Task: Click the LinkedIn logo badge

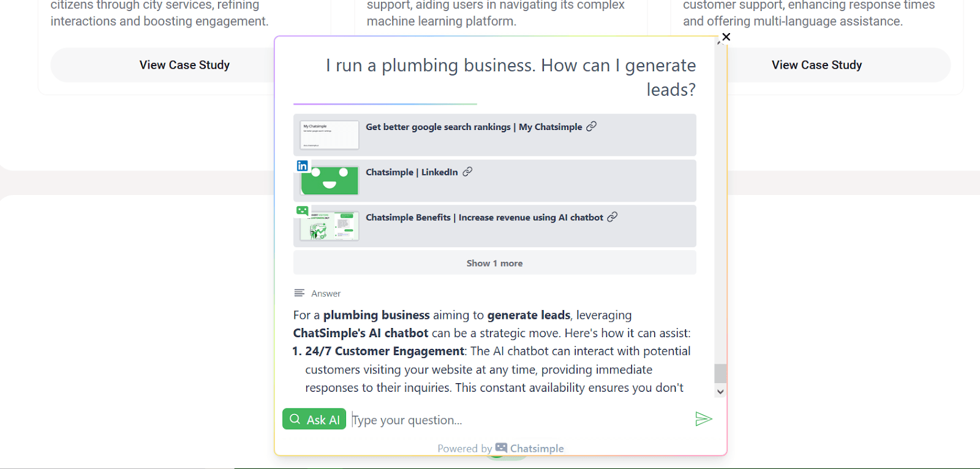Action: pos(302,166)
